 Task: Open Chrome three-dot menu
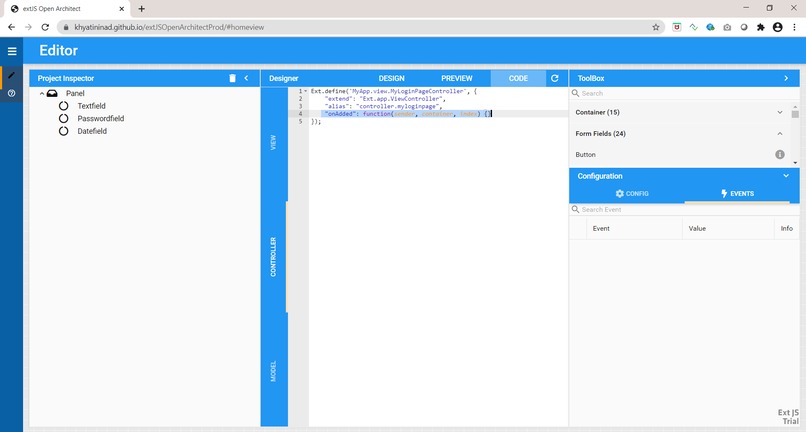794,27
